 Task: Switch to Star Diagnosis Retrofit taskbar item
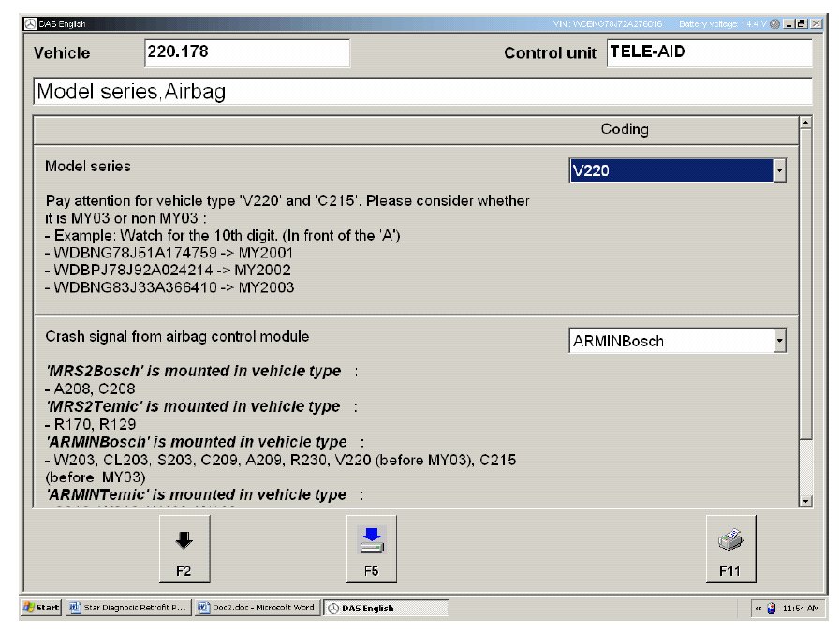pyautogui.click(x=128, y=608)
